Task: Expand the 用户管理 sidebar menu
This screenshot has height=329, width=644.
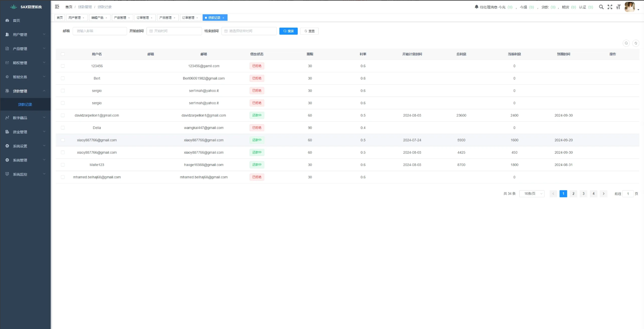Action: pyautogui.click(x=25, y=35)
